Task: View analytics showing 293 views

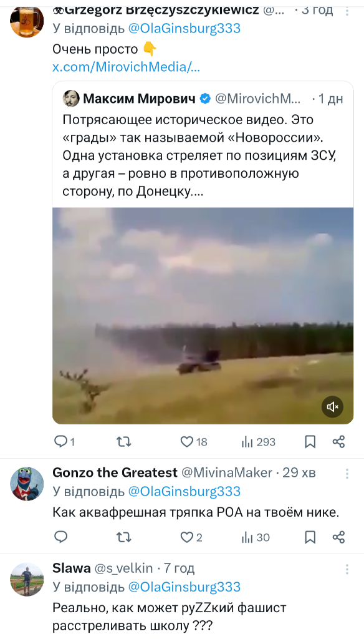Action: coord(259,442)
